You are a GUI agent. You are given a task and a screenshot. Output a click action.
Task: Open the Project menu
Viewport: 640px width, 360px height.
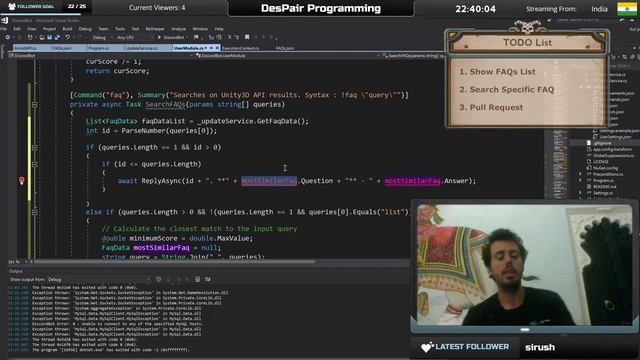click(49, 29)
